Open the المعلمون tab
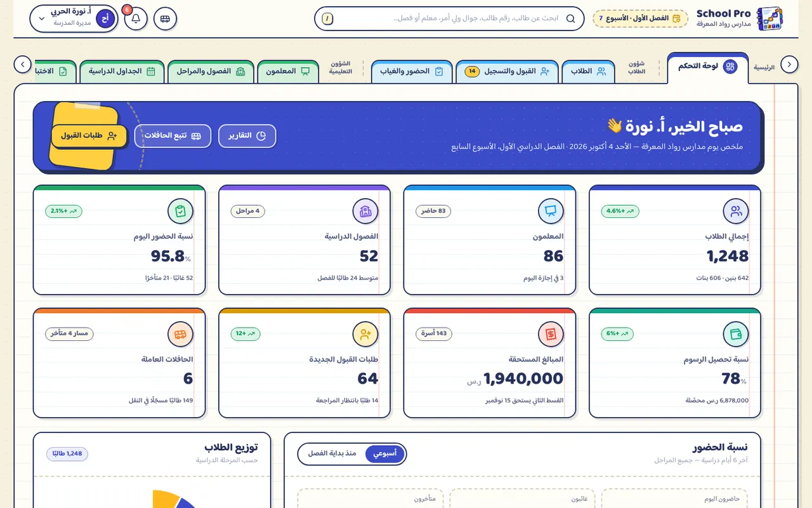The image size is (812, 508). click(288, 71)
